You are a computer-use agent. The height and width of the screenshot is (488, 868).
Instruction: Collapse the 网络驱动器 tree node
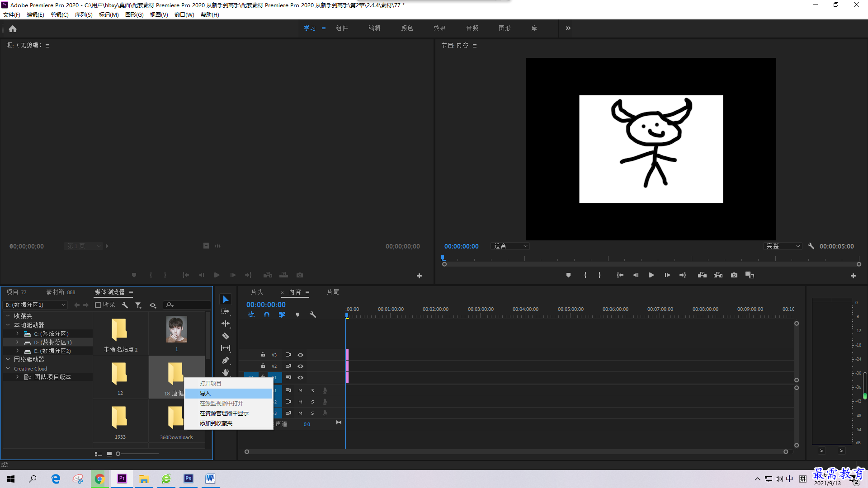8,359
